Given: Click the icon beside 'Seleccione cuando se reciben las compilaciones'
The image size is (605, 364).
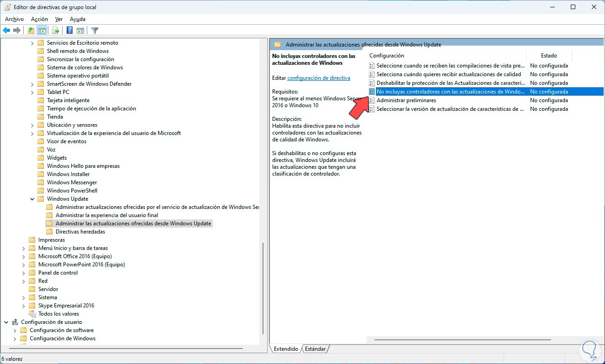Looking at the screenshot, I should [372, 66].
